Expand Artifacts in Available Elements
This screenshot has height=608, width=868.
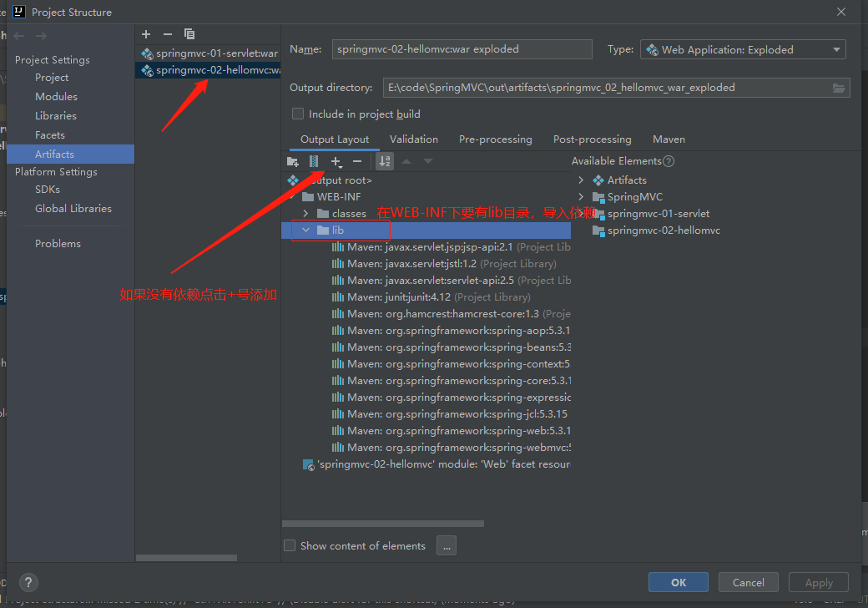(581, 180)
